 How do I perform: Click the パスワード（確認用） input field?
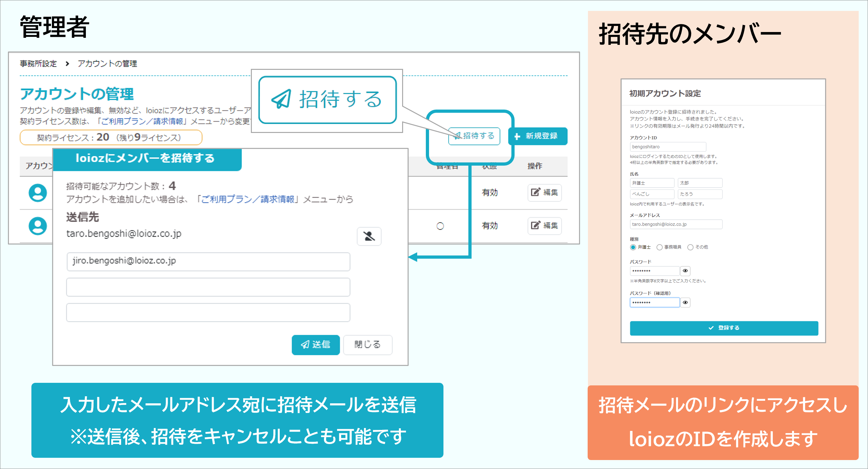[655, 302]
